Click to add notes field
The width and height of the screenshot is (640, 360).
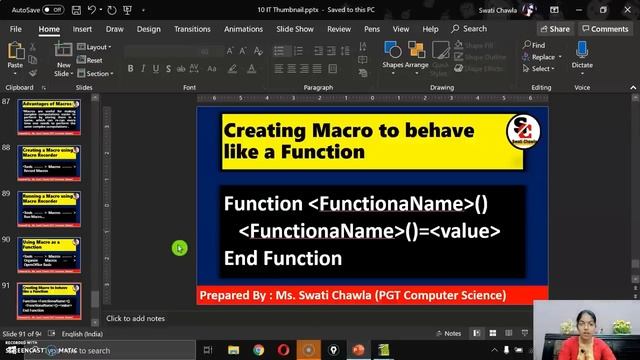coord(136,318)
